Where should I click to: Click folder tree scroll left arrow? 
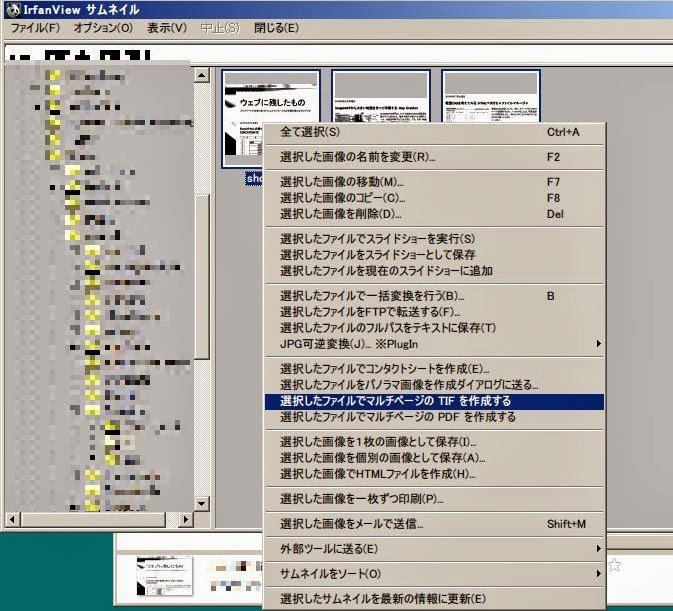point(12,520)
